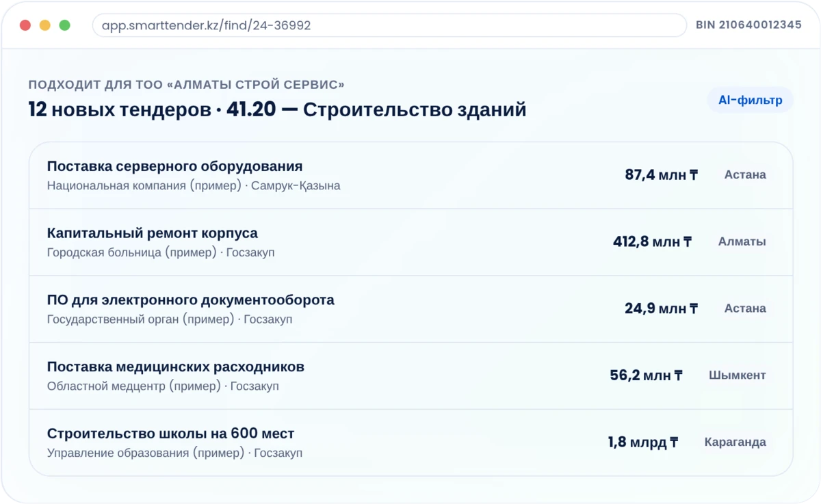Click Астана in the документооборота row

click(745, 309)
